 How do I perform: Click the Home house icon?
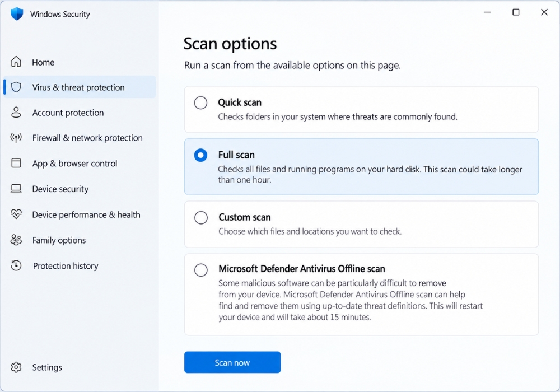pyautogui.click(x=16, y=62)
